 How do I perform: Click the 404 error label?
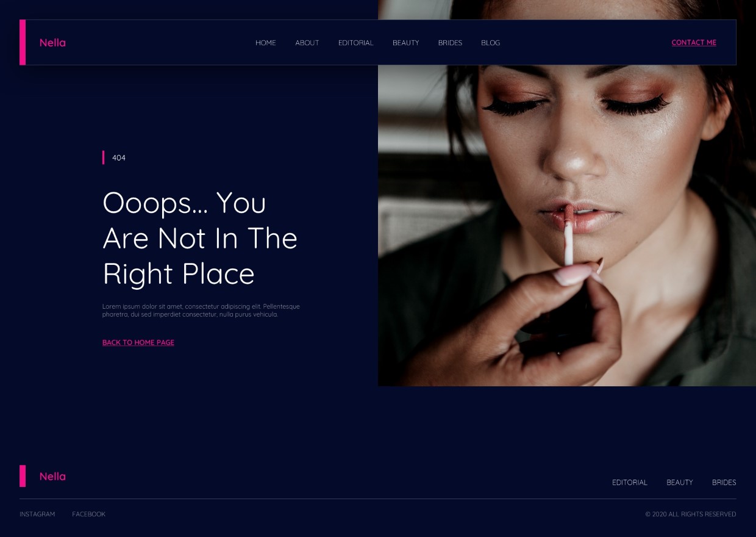(119, 158)
